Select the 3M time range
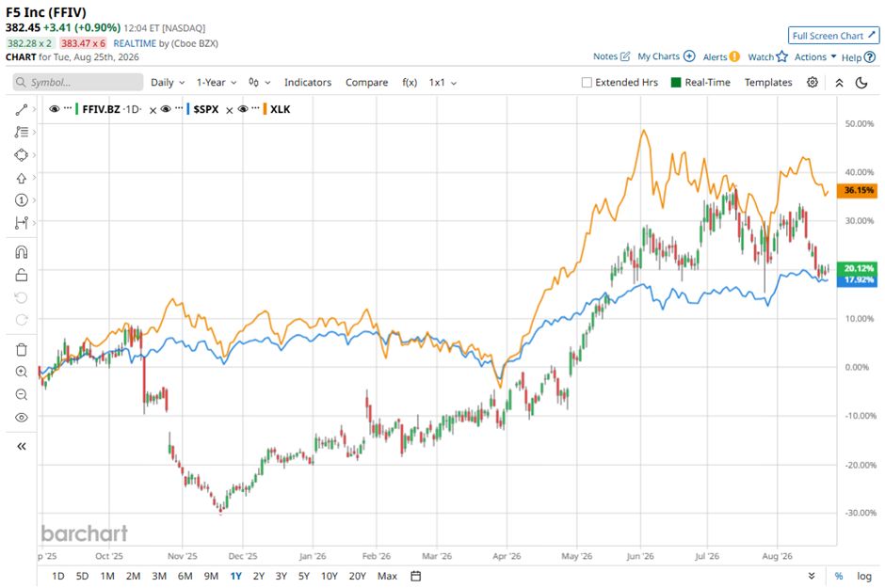Image resolution: width=885 pixels, height=588 pixels. [x=159, y=576]
